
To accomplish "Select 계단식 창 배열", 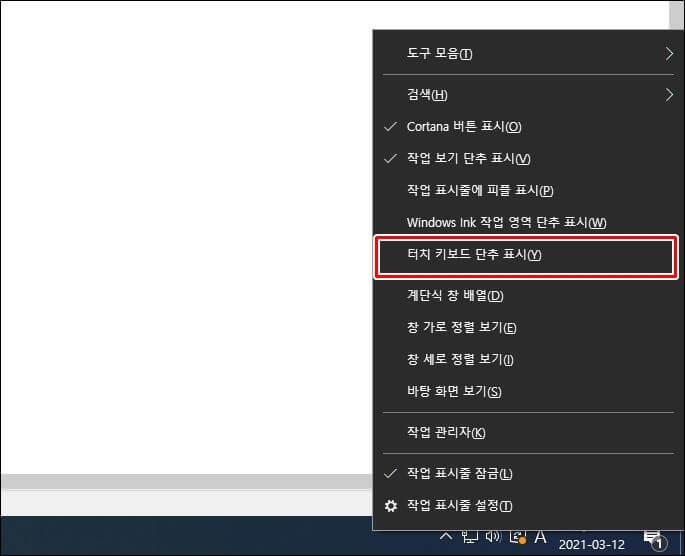I will [x=526, y=296].
